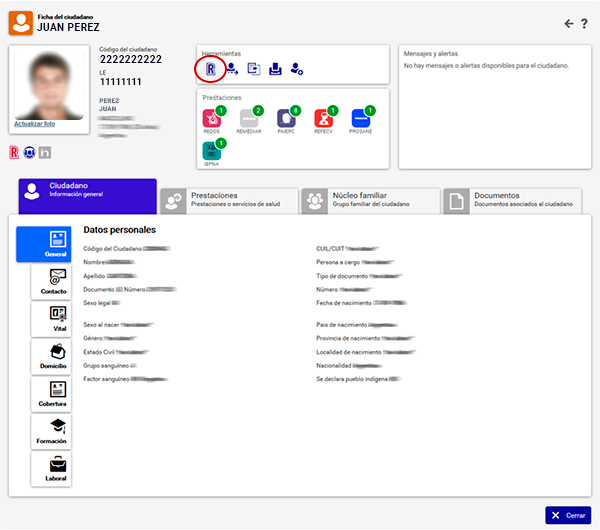The height and width of the screenshot is (530, 600).
Task: Click the Actualizar foto link
Action: [x=35, y=124]
